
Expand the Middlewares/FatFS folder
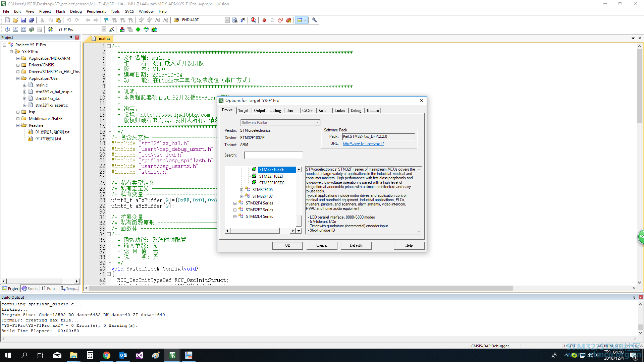coord(18,119)
